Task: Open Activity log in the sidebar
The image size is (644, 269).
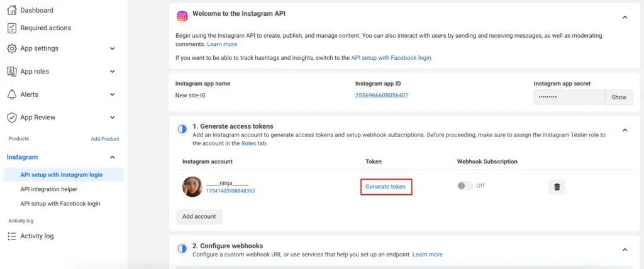Action: 37,236
